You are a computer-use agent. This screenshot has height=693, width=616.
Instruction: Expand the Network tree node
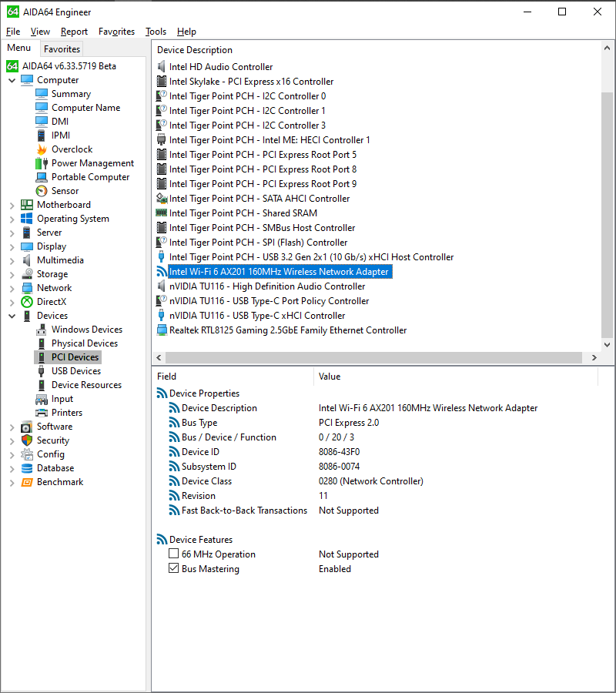tap(12, 288)
